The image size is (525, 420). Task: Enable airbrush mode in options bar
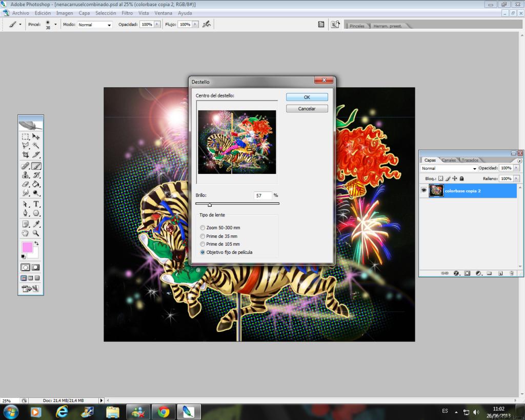pyautogui.click(x=207, y=24)
